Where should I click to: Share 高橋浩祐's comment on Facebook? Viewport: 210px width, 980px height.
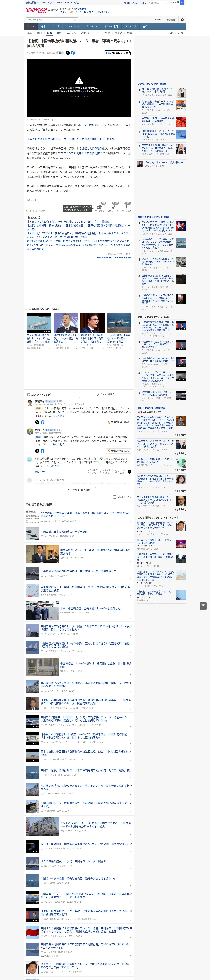tap(42, 422)
